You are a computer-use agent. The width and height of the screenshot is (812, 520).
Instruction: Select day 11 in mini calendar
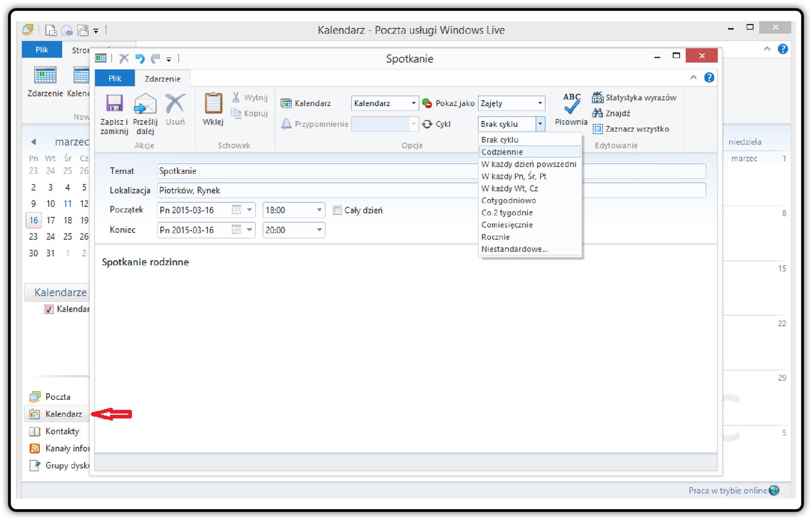click(68, 204)
